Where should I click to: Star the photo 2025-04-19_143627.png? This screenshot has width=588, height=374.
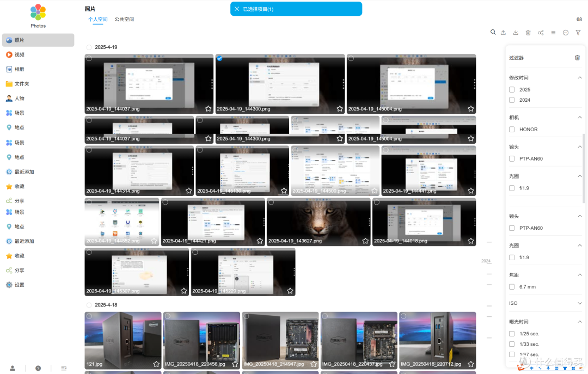365,241
